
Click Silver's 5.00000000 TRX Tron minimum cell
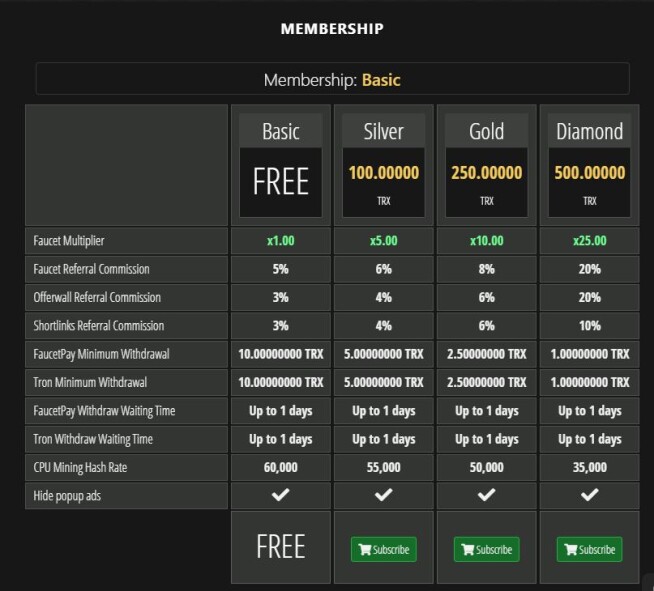(x=383, y=382)
